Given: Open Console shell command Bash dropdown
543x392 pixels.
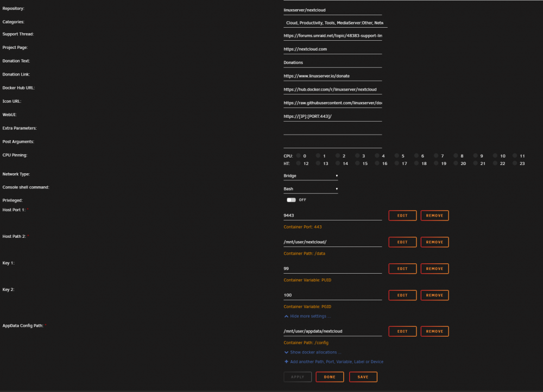Looking at the screenshot, I should point(311,189).
